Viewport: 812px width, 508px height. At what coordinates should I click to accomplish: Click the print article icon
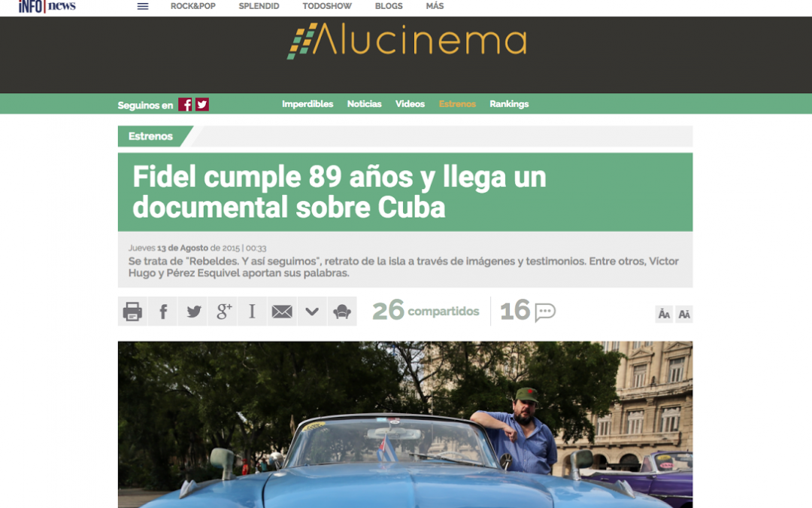coord(132,311)
